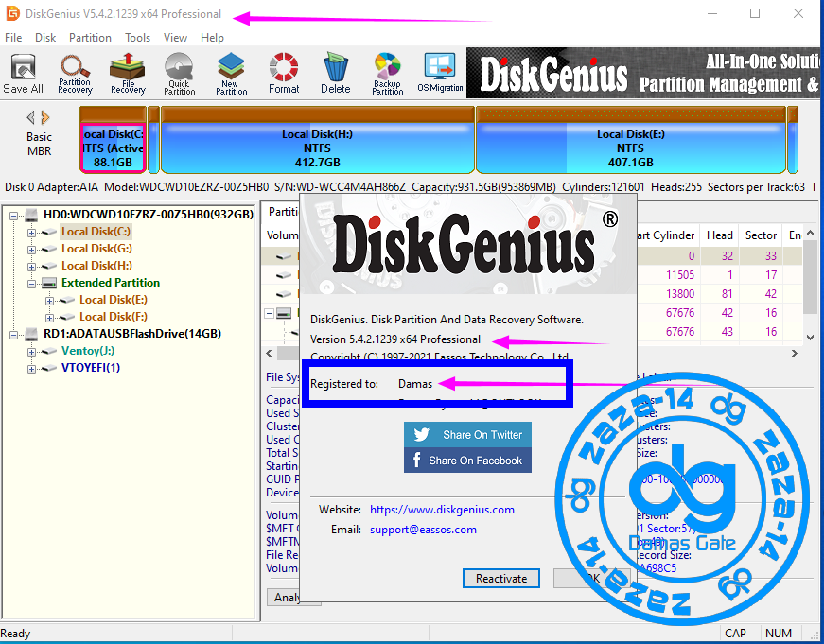This screenshot has width=824, height=644.
Task: Open the Disk menu
Action: tap(45, 38)
